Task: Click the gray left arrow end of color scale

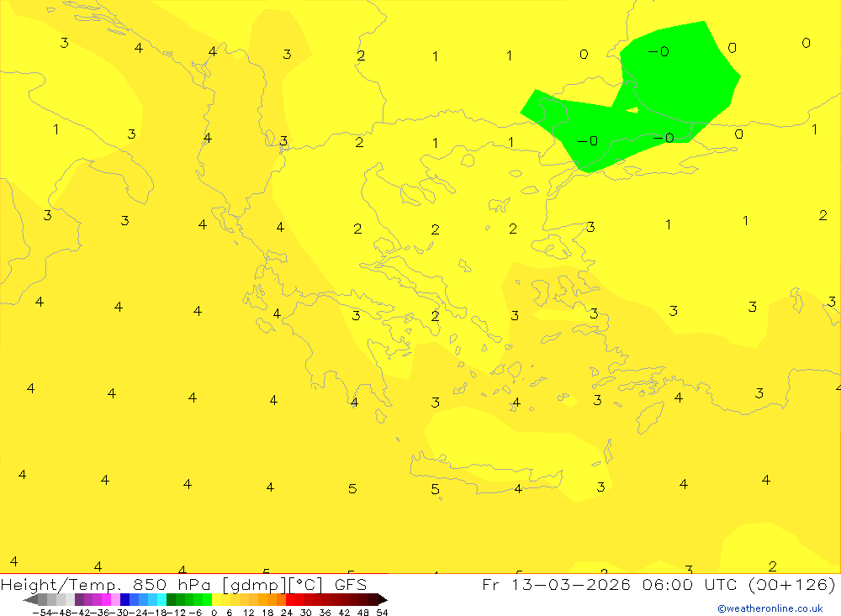Action: coord(30,600)
